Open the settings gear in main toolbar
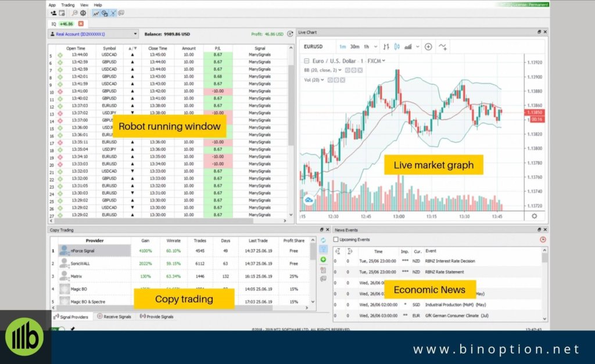The image size is (595, 364). pos(83,14)
